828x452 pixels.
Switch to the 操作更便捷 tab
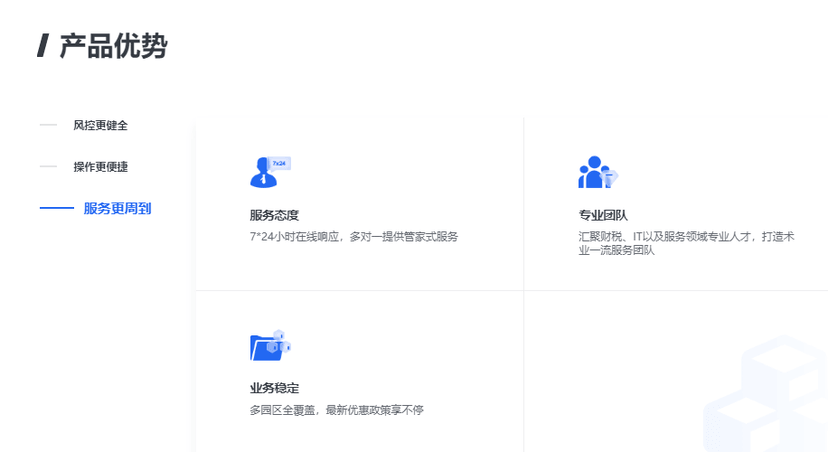100,167
